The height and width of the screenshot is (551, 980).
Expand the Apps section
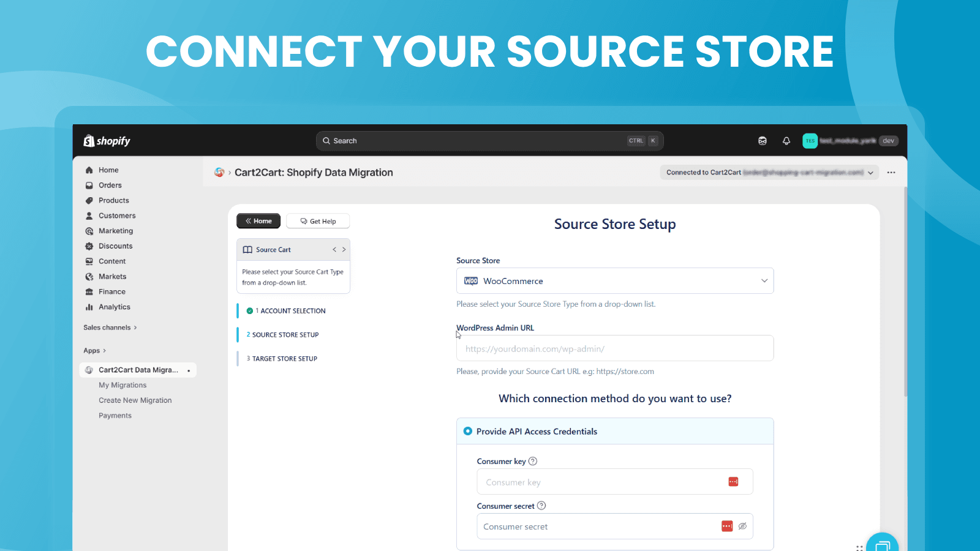(95, 351)
